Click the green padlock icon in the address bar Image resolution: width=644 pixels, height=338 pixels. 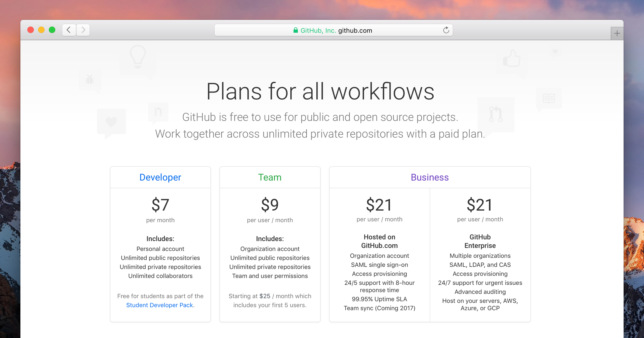pyautogui.click(x=295, y=30)
